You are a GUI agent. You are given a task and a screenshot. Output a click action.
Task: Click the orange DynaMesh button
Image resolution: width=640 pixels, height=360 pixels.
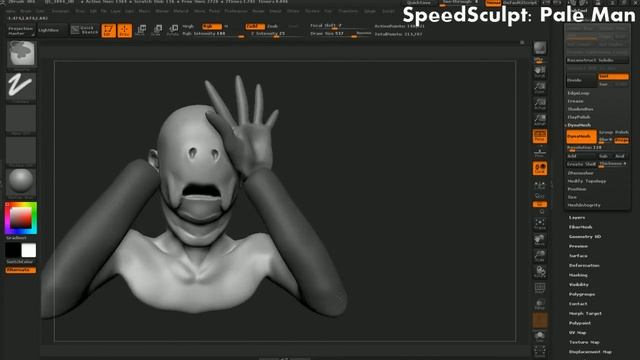[x=581, y=136]
